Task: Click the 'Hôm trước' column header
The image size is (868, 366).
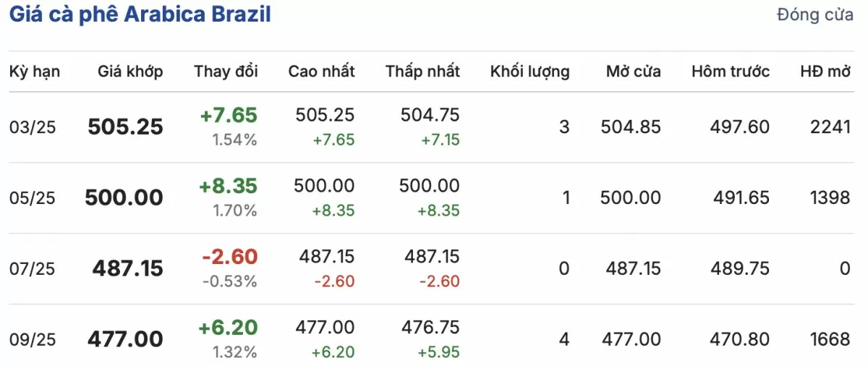Action: (x=731, y=72)
